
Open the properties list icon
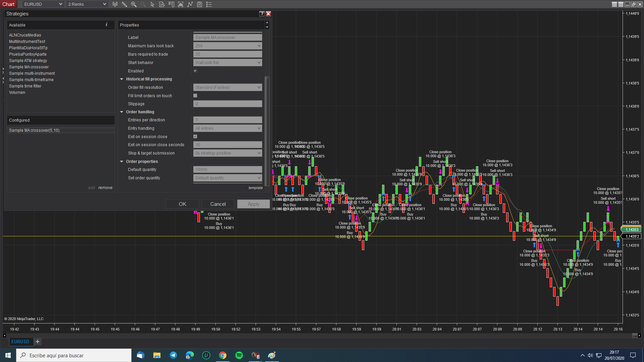click(209, 4)
